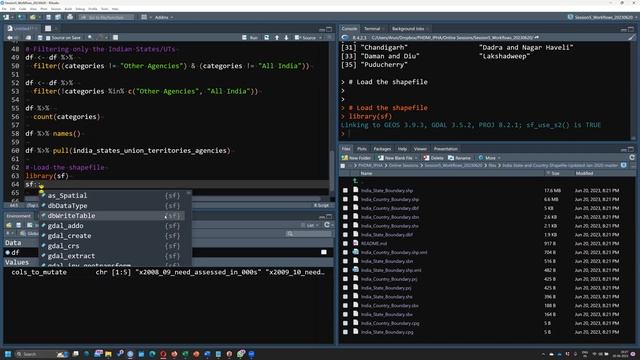Viewport: 640px width, 360px height.
Task: Toggle the Source on Save checkbox
Action: pos(48,38)
